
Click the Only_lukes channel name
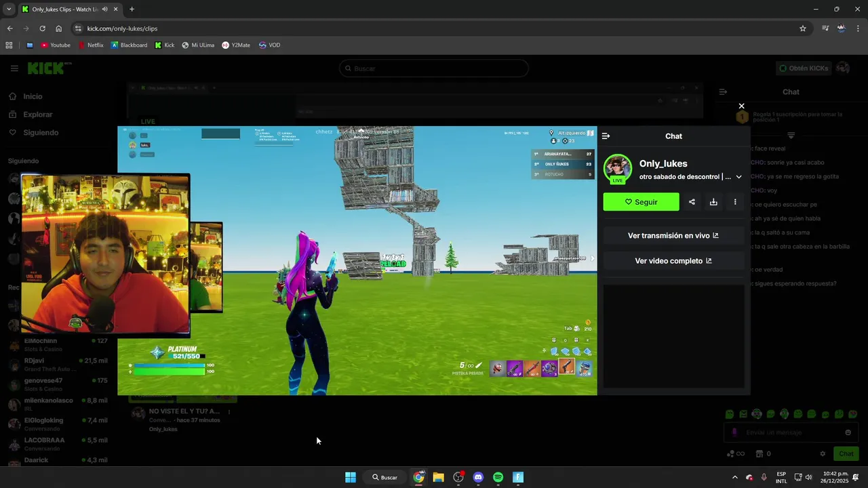point(663,163)
